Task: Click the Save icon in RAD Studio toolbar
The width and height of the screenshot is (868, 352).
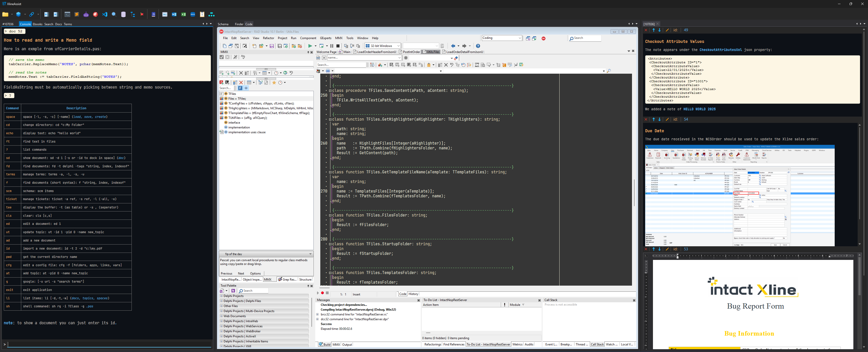Action: pos(272,46)
